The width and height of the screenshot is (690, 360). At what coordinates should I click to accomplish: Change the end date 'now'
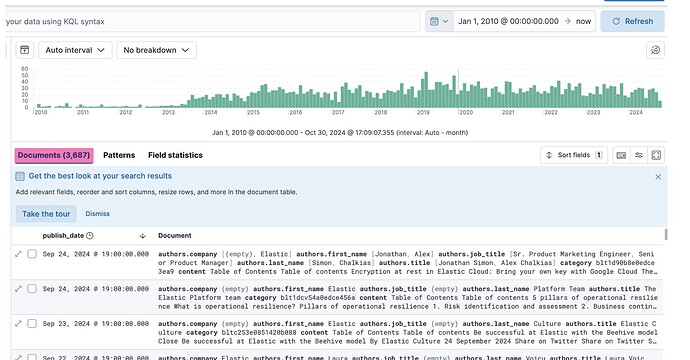pyautogui.click(x=583, y=21)
